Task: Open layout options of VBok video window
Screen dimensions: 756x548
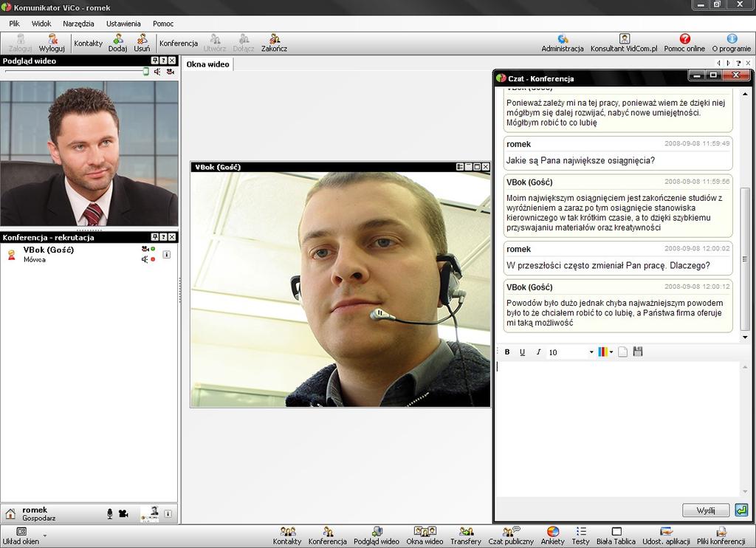Action: coord(460,167)
